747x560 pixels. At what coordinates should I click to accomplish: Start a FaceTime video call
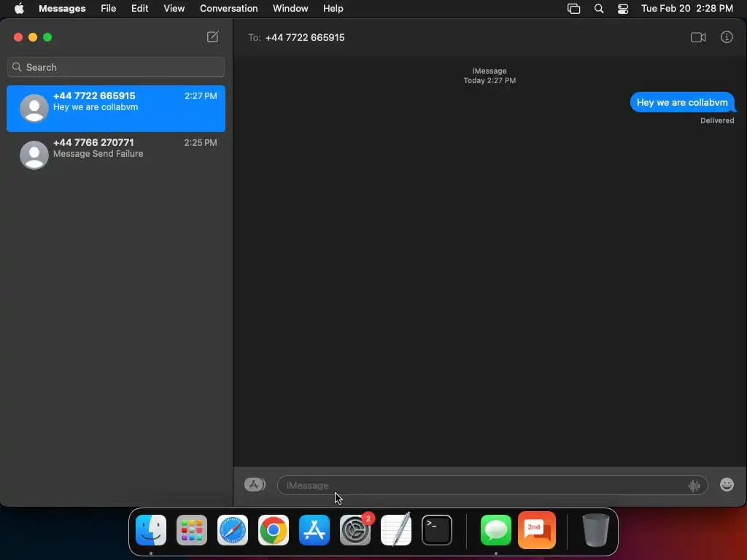click(x=698, y=37)
